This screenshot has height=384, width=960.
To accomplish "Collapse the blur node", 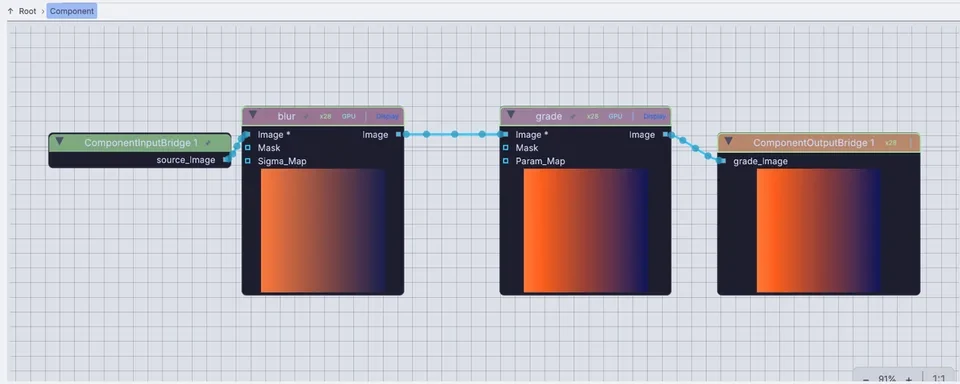I will (253, 115).
